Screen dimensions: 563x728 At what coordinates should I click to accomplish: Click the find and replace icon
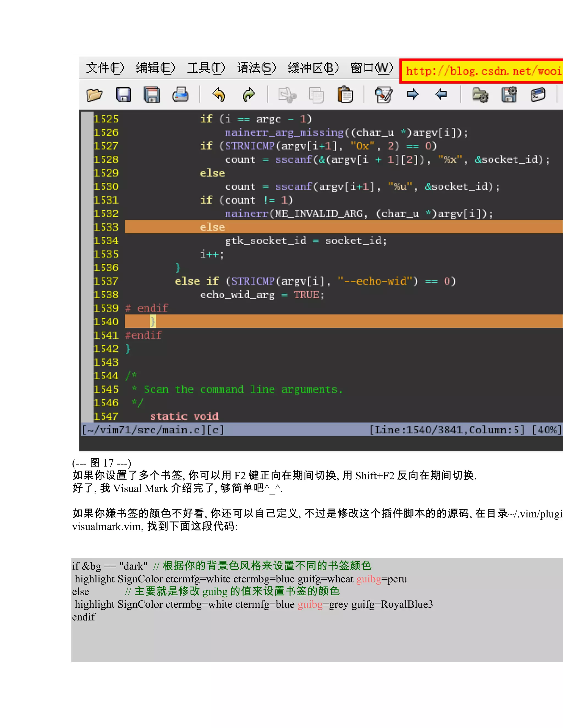click(384, 95)
